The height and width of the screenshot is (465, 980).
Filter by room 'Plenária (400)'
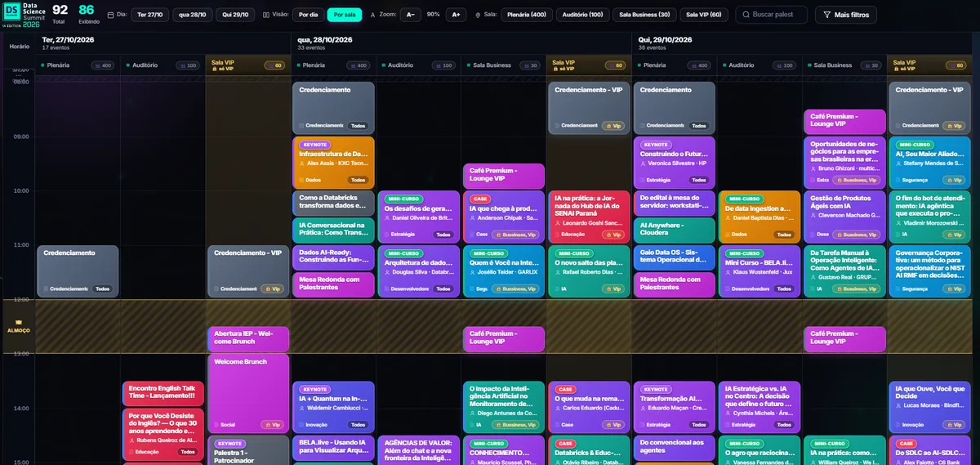point(526,15)
